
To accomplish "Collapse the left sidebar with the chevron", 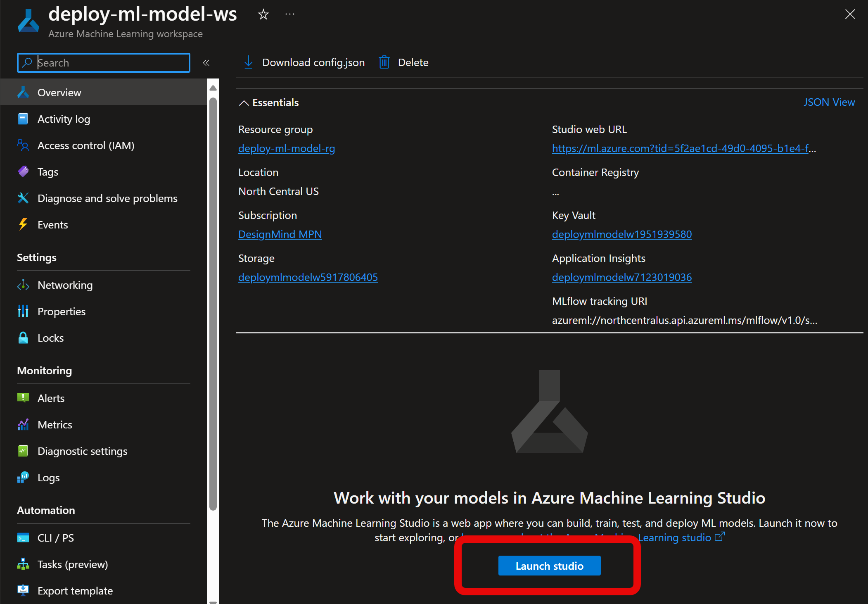I will coord(206,62).
